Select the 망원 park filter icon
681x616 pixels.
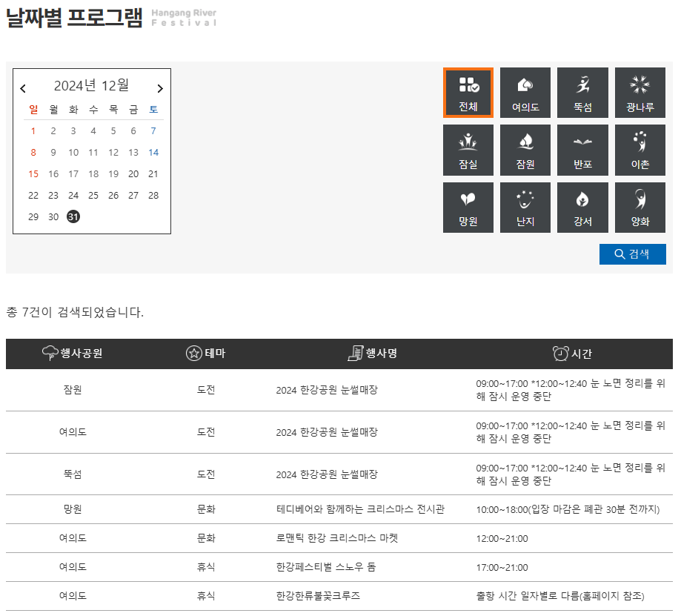click(468, 207)
